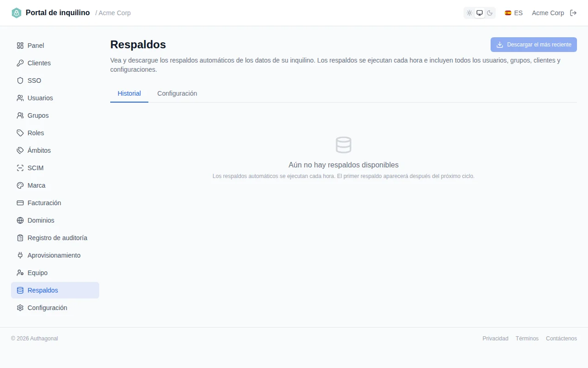The height and width of the screenshot is (368, 588).
Task: Go to Aprovisionamiento
Action: pos(55,255)
